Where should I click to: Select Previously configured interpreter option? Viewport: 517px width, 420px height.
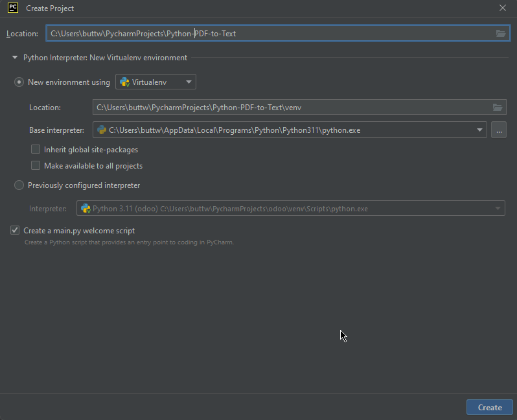tap(19, 185)
